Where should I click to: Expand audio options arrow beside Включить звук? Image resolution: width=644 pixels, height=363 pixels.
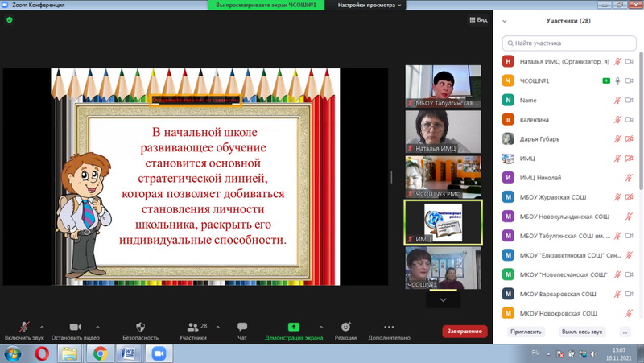[x=42, y=328]
